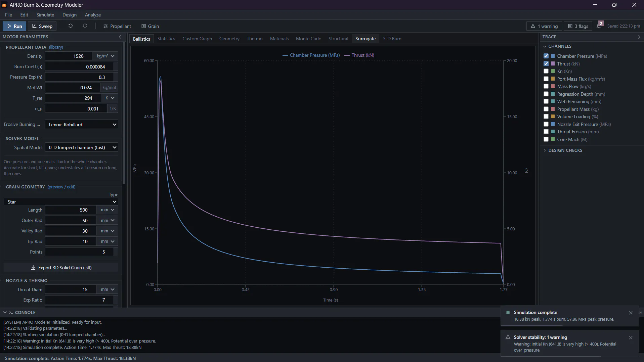Click the 3 flags indicator
The width and height of the screenshot is (644, 362).
click(578, 26)
